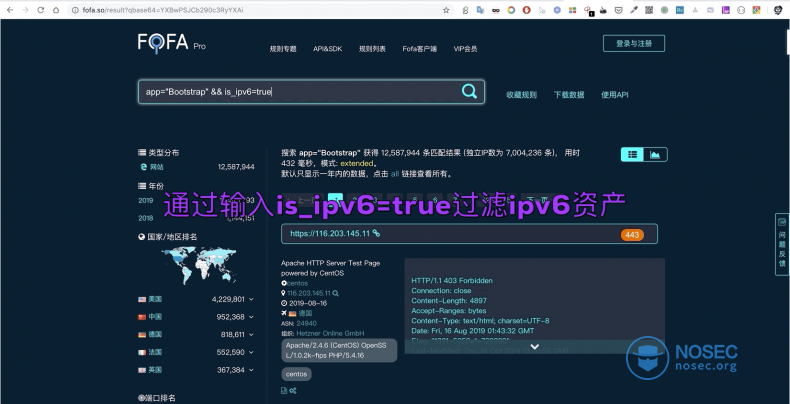The width and height of the screenshot is (790, 404).
Task: Click 收藏规则 link
Action: [521, 95]
